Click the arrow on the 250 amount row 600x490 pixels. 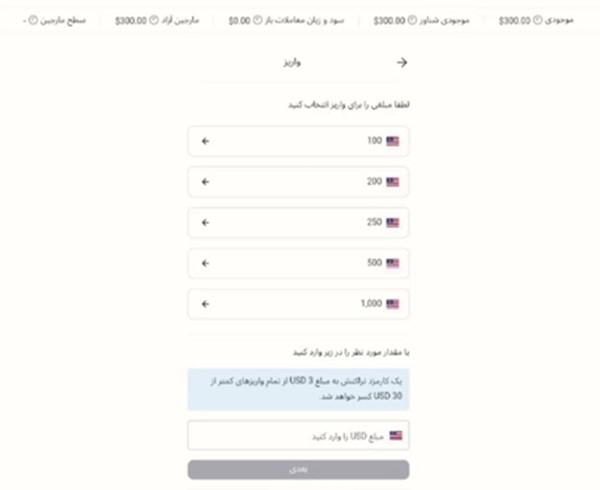[206, 222]
